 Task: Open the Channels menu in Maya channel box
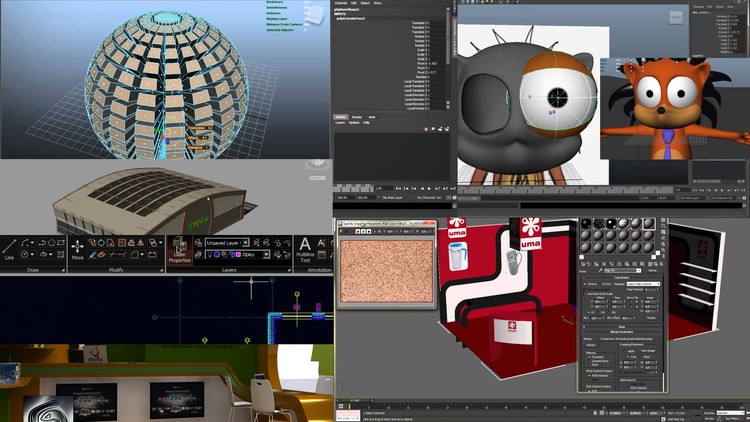(341, 3)
